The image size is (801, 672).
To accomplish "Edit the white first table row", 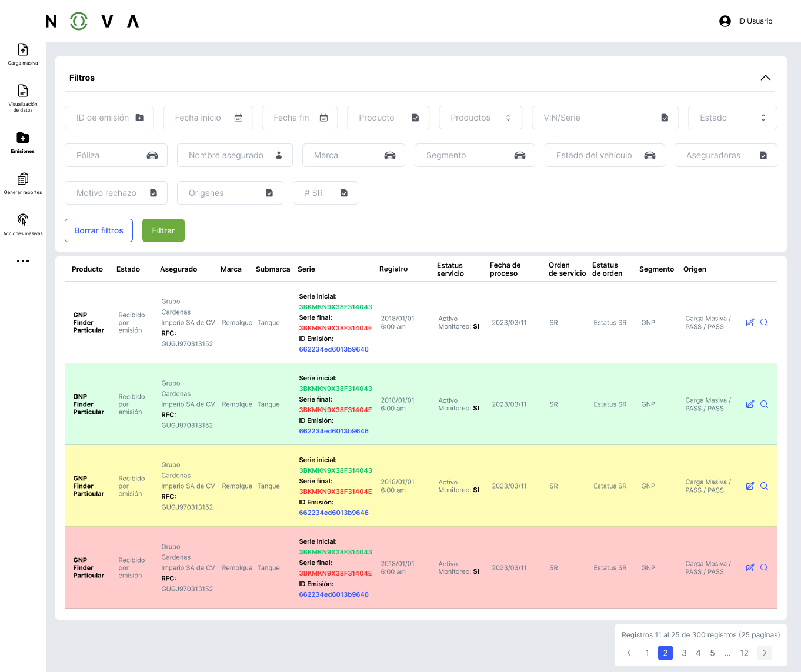I will click(x=750, y=322).
